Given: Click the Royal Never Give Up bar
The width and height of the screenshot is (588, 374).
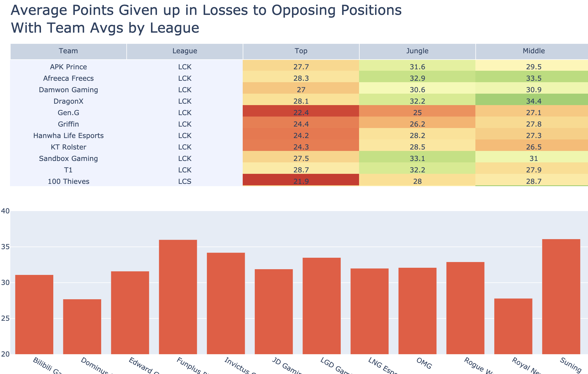Looking at the screenshot, I should click(x=513, y=326).
